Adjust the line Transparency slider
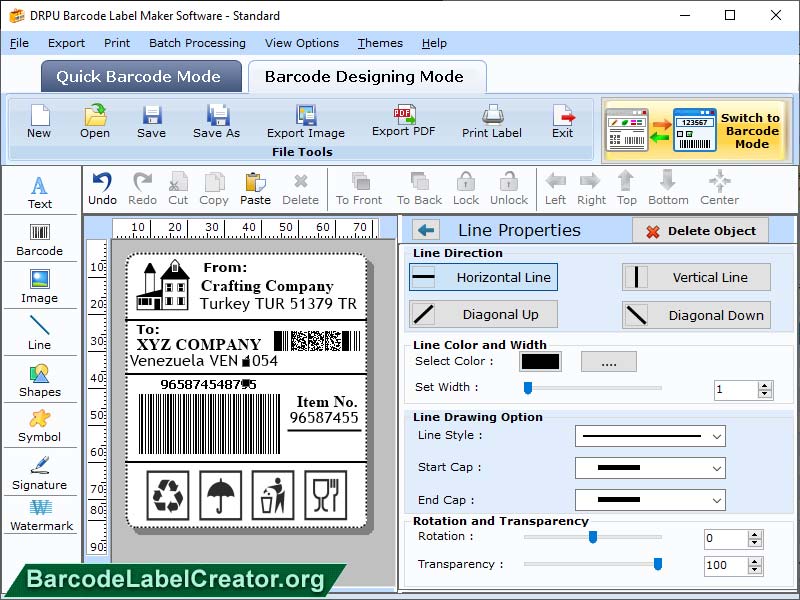 [658, 565]
